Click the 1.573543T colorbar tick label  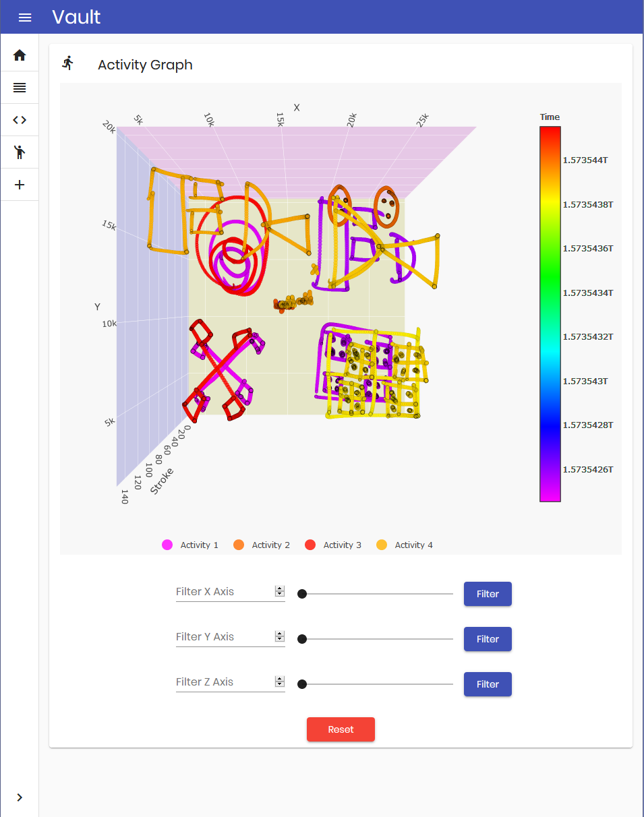(x=585, y=381)
